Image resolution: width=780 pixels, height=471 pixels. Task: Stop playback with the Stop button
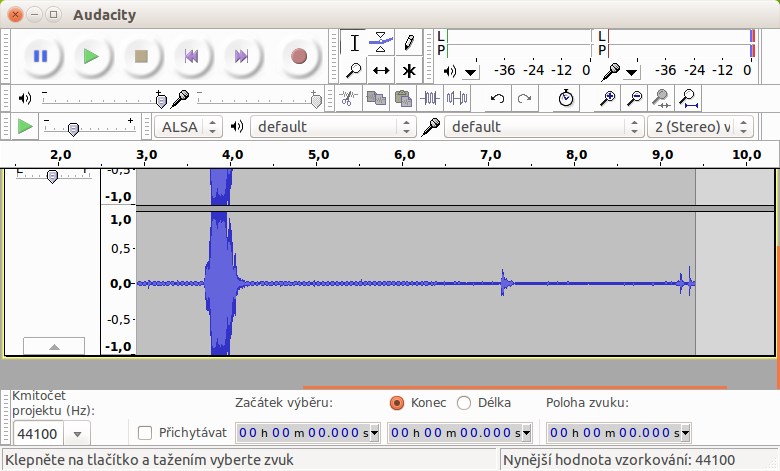(x=142, y=56)
